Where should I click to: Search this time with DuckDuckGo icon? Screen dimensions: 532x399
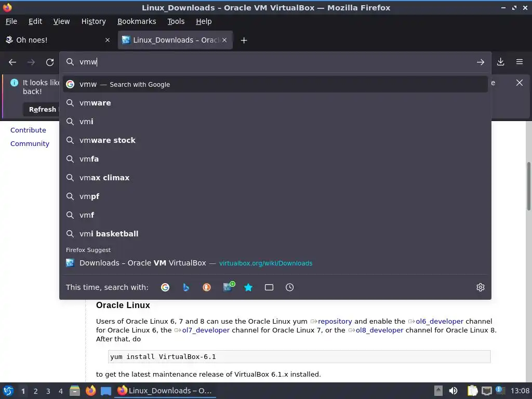click(x=207, y=287)
